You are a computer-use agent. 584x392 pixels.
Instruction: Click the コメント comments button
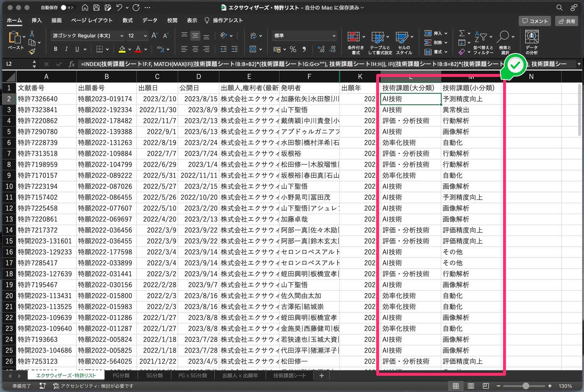[535, 21]
